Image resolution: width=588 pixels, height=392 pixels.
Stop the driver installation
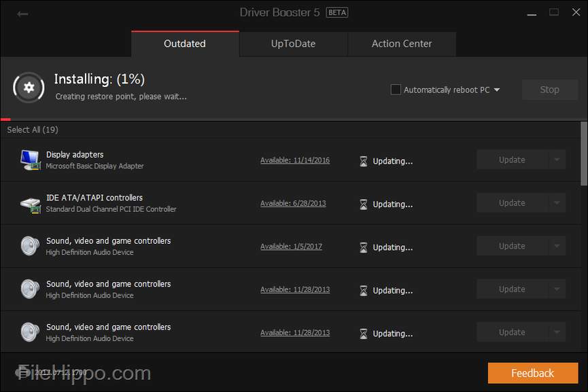[550, 90]
